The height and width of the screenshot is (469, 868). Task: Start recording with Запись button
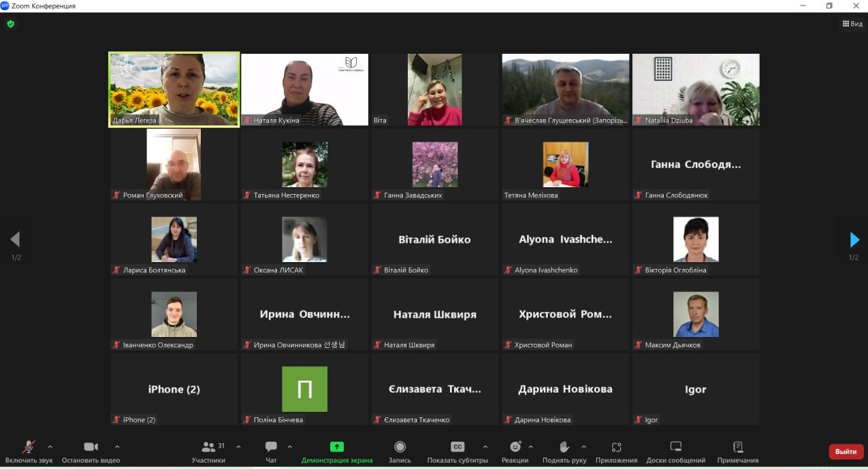click(400, 451)
